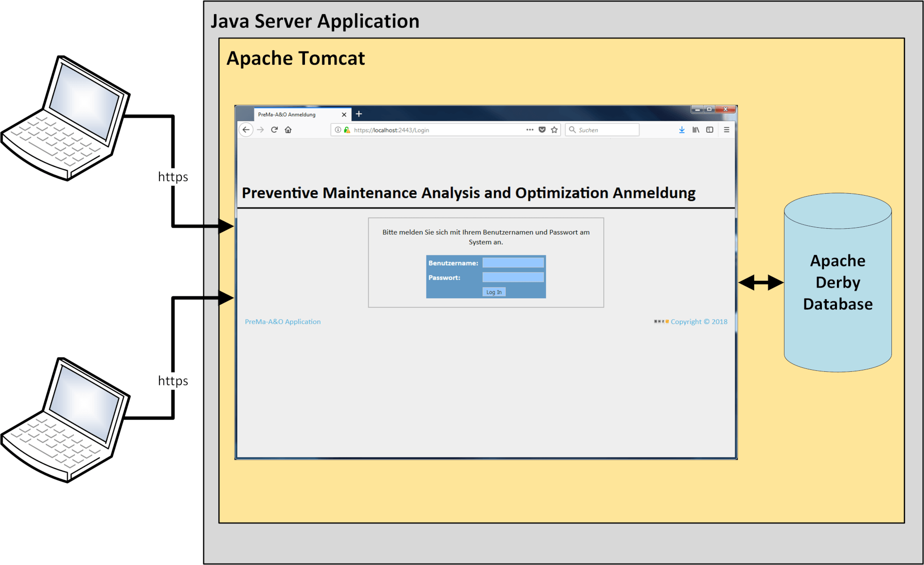Select the PreMa-A&O Anmeldung tab
This screenshot has width=924, height=565.
coord(302,114)
